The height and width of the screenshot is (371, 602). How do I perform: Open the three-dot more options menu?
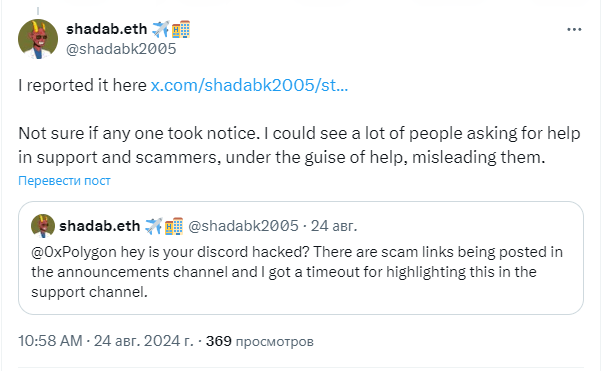pyautogui.click(x=574, y=30)
